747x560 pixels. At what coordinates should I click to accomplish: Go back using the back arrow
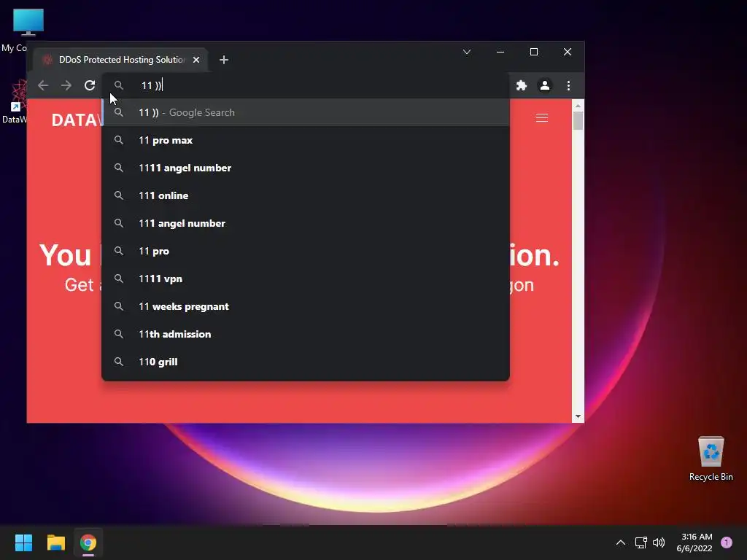pos(43,85)
